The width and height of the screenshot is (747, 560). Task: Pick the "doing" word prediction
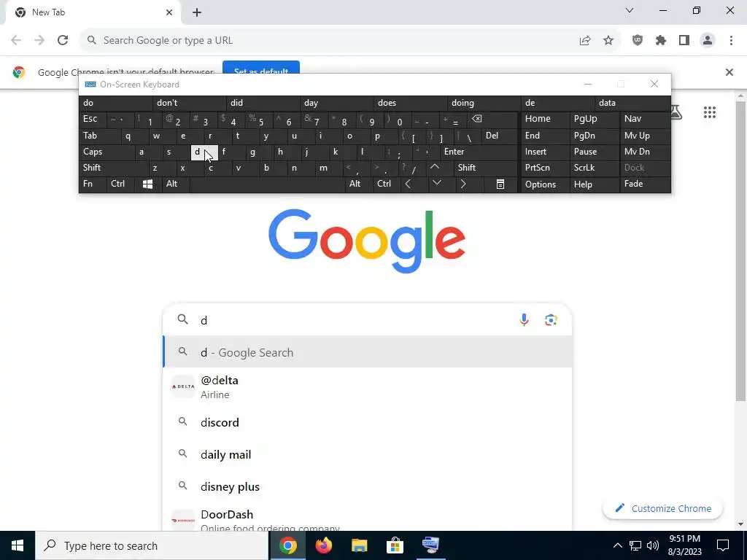tap(484, 103)
